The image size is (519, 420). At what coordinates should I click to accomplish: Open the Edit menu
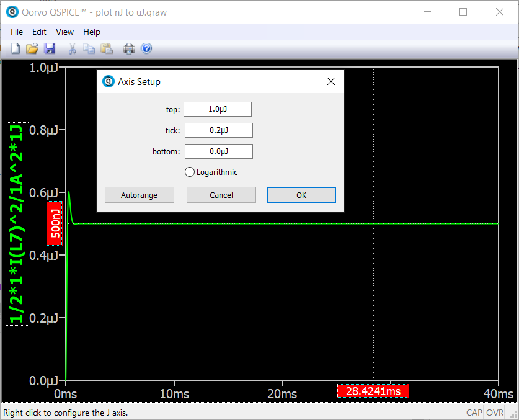pyautogui.click(x=39, y=32)
